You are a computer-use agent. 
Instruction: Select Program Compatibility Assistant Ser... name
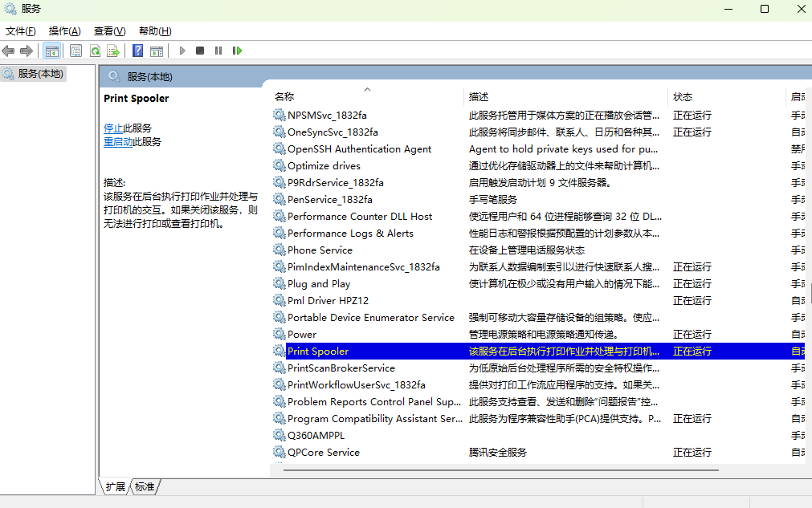(x=375, y=418)
